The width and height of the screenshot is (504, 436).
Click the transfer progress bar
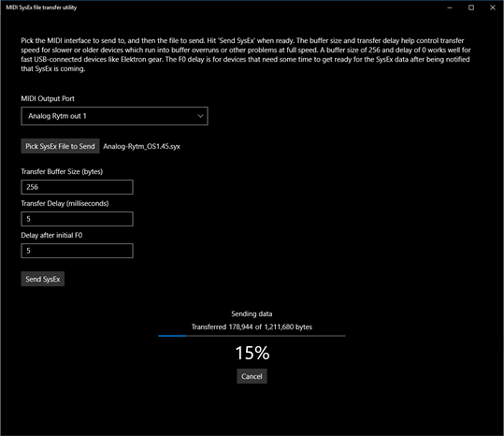point(252,336)
